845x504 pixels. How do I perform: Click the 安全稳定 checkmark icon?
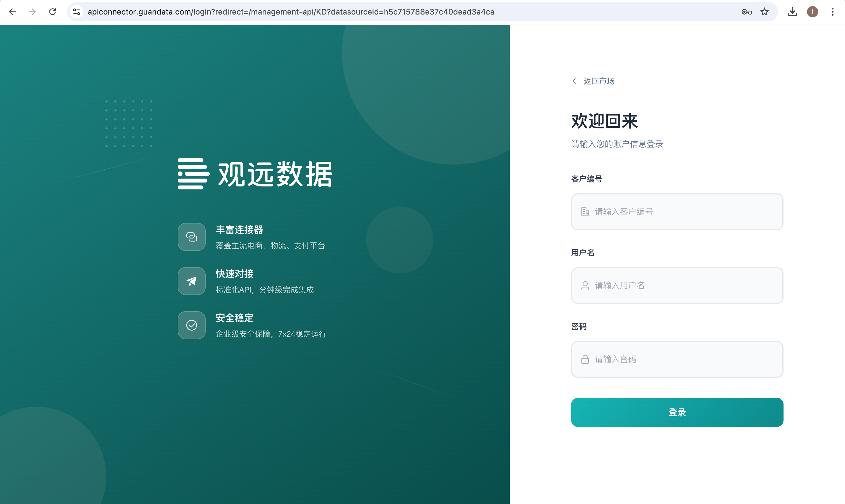pyautogui.click(x=192, y=325)
